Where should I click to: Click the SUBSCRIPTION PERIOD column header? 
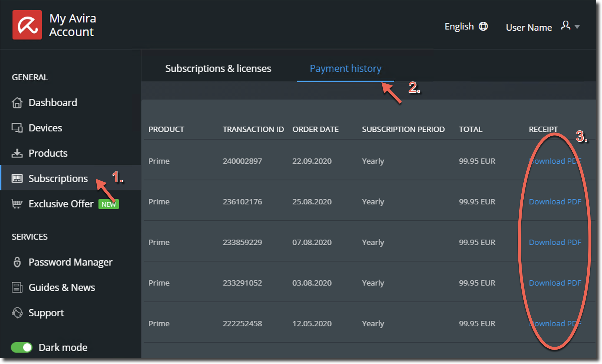coord(403,129)
